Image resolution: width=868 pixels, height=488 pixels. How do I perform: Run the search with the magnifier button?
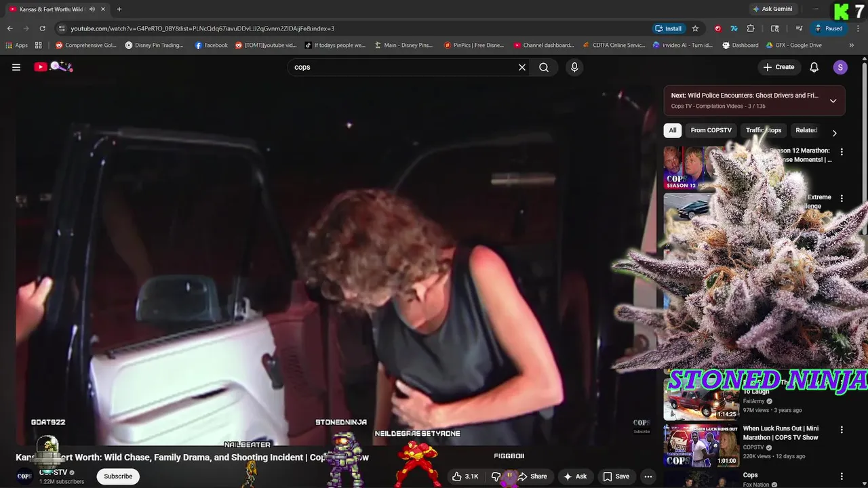tap(544, 67)
